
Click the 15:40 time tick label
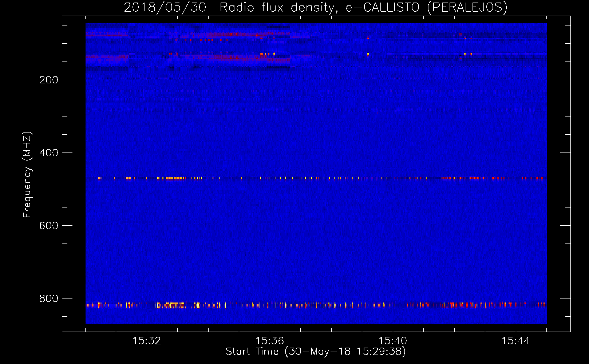click(393, 341)
